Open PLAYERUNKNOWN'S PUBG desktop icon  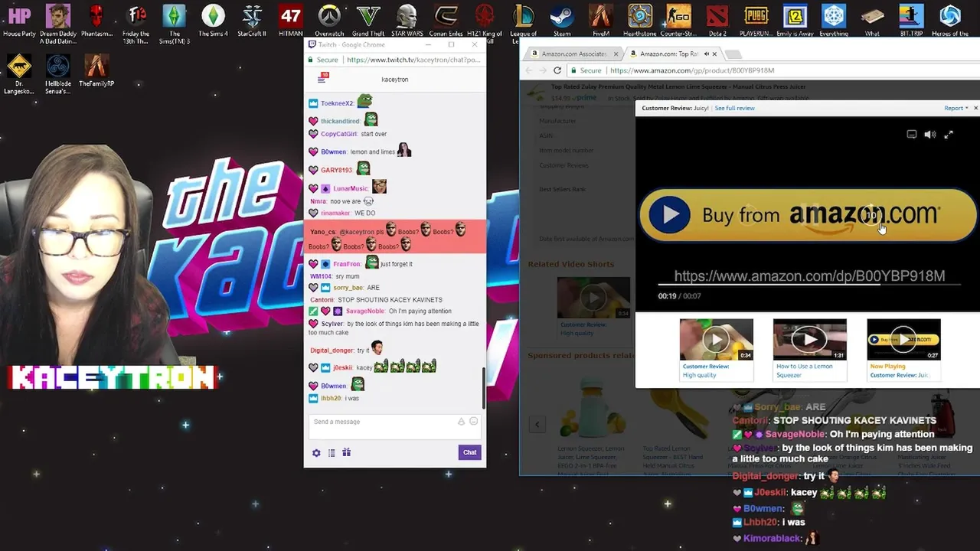point(756,20)
